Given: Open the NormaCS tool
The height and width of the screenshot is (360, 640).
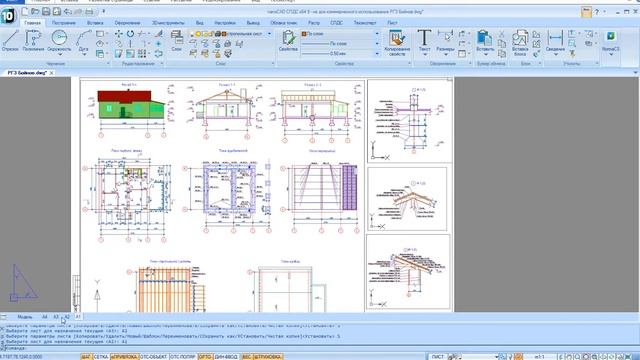Looking at the screenshot, I should (x=611, y=40).
